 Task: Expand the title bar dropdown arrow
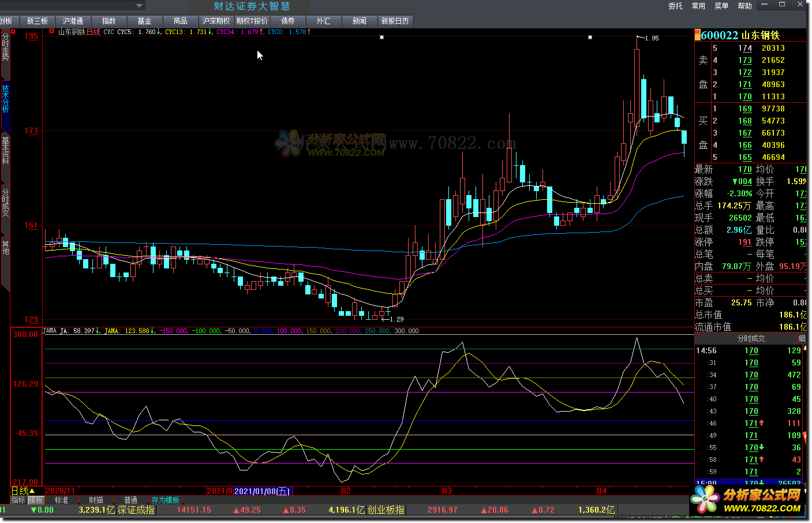point(140,6)
